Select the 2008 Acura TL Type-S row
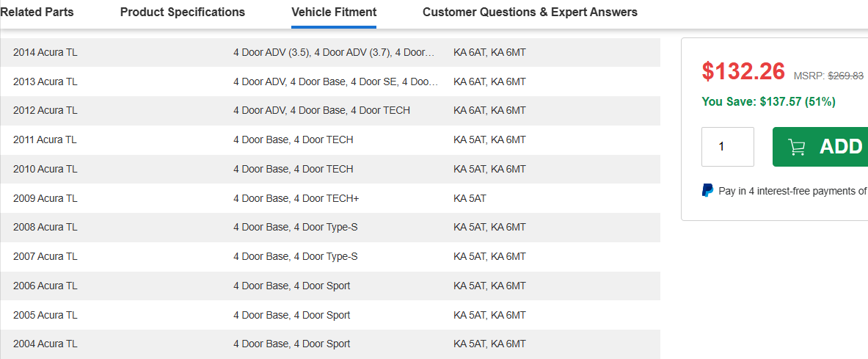Viewport: 868px width, 359px height. tap(330, 227)
